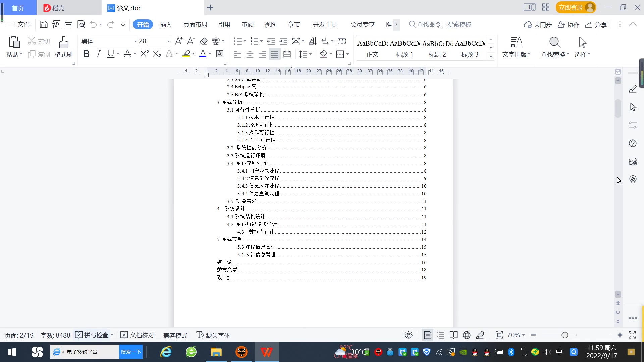Image resolution: width=644 pixels, height=362 pixels.
Task: Toggle Italic formatting
Action: (98, 54)
